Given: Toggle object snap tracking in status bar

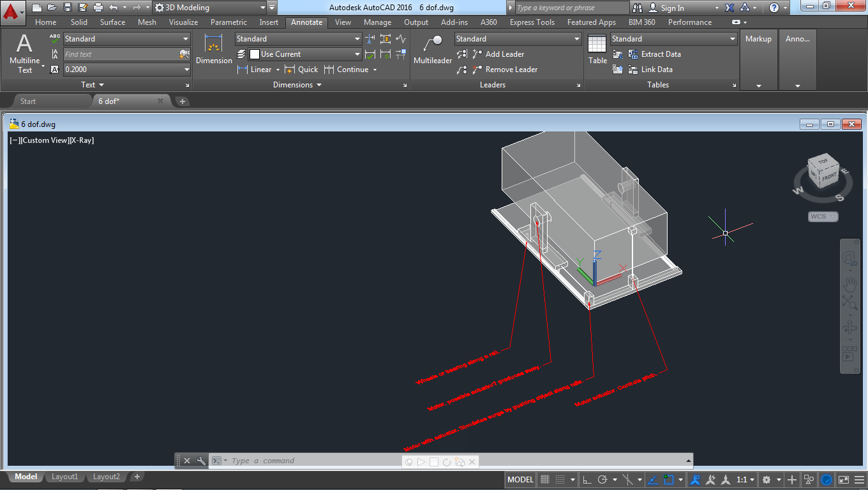Looking at the screenshot, I should [652, 479].
